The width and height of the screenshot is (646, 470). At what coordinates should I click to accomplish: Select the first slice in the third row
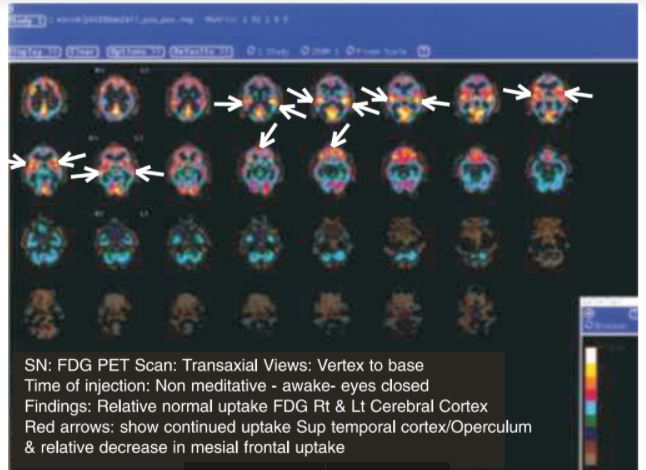point(43,241)
